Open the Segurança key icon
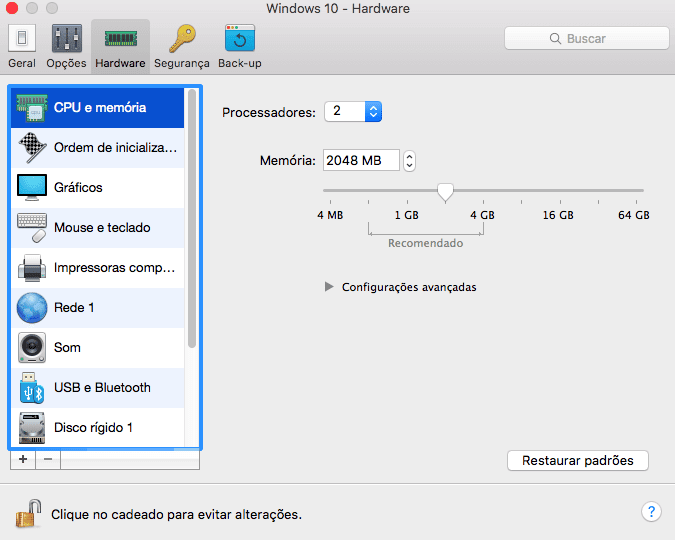The width and height of the screenshot is (675, 540). coord(182,38)
